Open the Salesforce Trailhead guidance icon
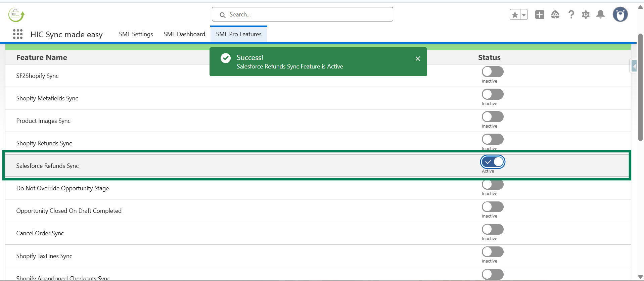The width and height of the screenshot is (644, 281). click(x=555, y=15)
